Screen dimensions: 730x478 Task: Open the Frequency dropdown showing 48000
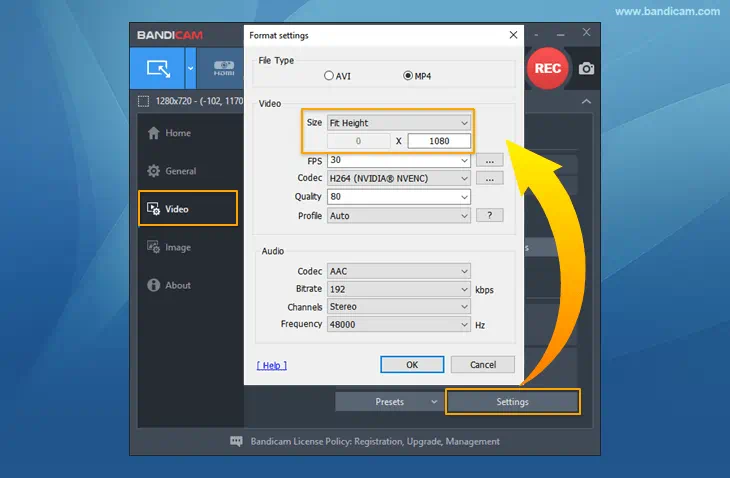(x=399, y=324)
